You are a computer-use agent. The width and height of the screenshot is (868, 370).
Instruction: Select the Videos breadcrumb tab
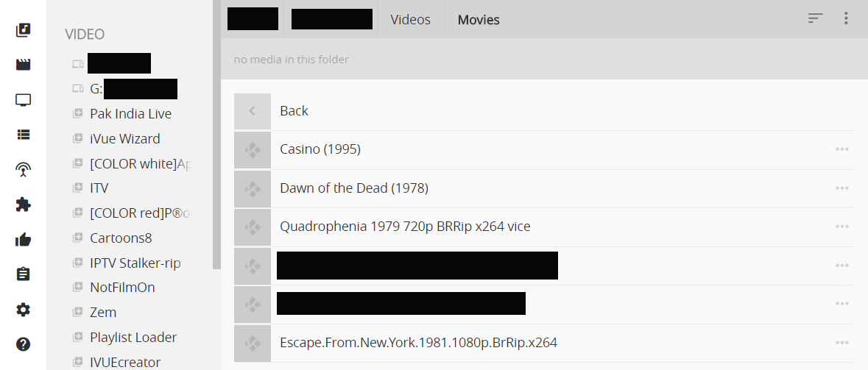[x=410, y=19]
